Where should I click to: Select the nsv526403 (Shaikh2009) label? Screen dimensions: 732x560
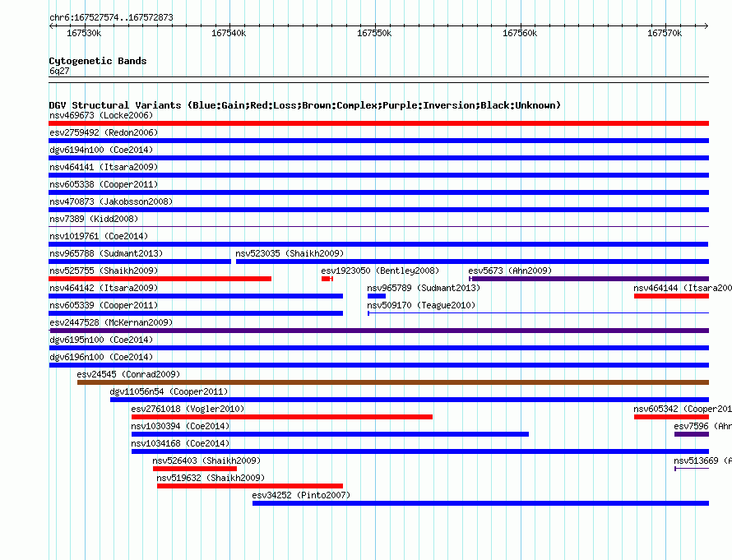coord(206,460)
